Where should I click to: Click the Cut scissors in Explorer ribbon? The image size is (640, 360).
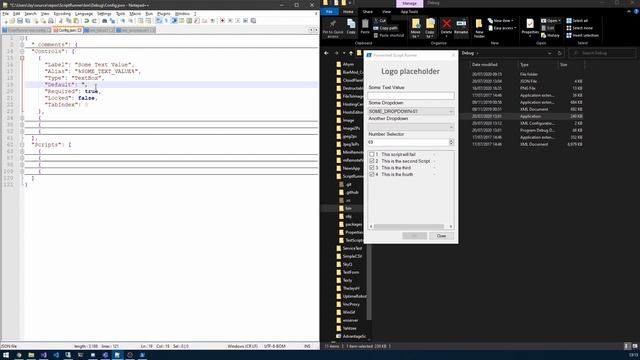tap(380, 20)
